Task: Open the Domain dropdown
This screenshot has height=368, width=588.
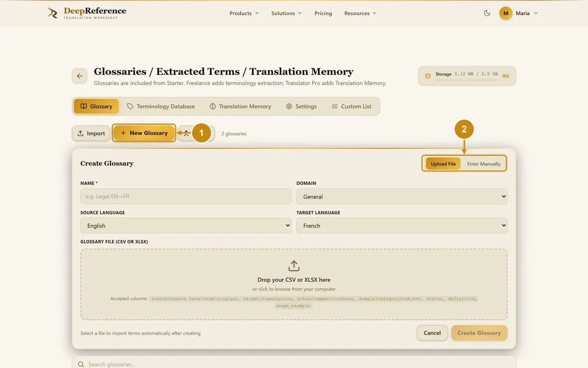Action: [402, 196]
